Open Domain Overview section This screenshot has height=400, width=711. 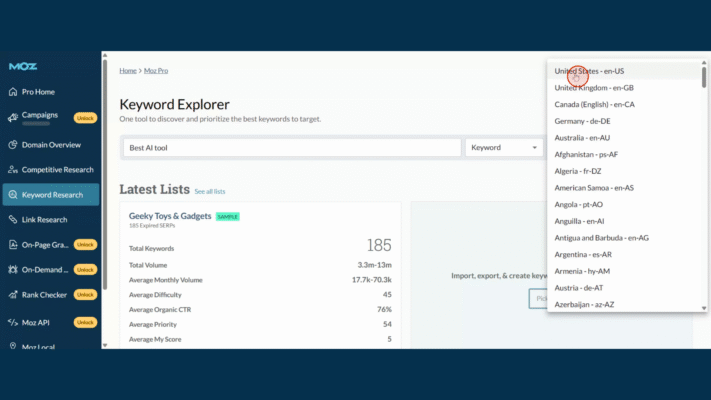tap(51, 145)
